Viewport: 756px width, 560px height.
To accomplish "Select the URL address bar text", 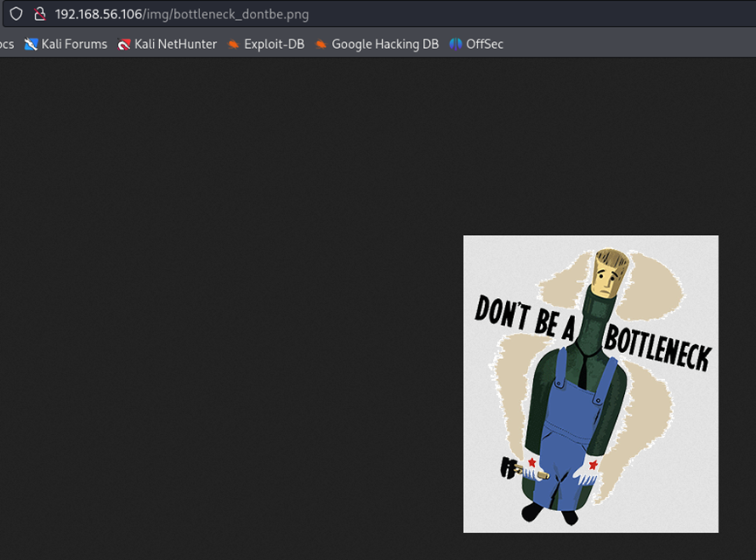I will [x=182, y=15].
